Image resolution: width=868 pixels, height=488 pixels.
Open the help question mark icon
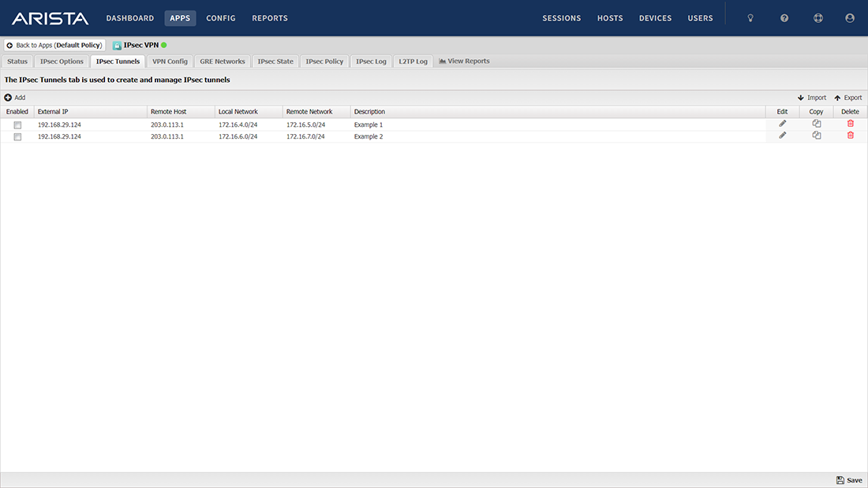click(784, 18)
